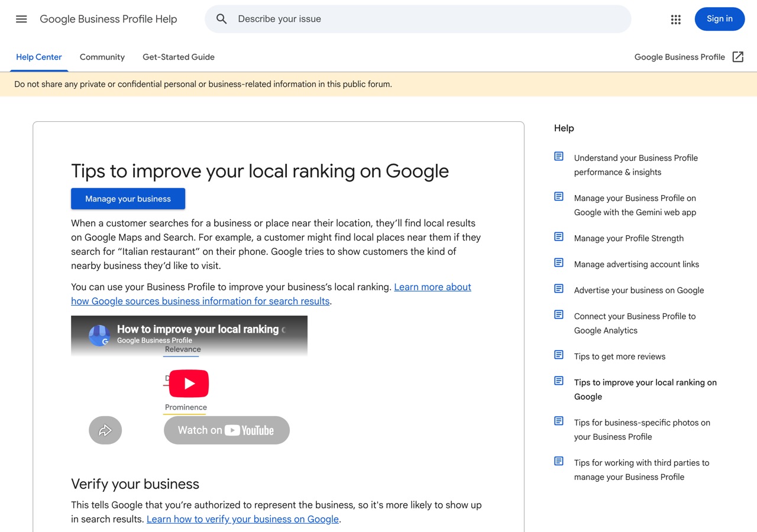The width and height of the screenshot is (757, 532).
Task: Click the article icon beside Manage advertising account links
Action: click(559, 262)
